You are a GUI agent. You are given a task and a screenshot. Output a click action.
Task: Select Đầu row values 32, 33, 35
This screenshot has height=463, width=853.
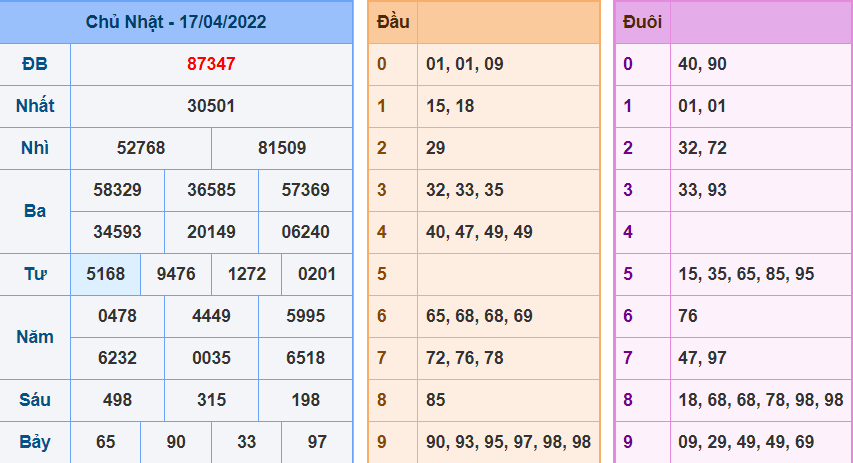(x=465, y=190)
